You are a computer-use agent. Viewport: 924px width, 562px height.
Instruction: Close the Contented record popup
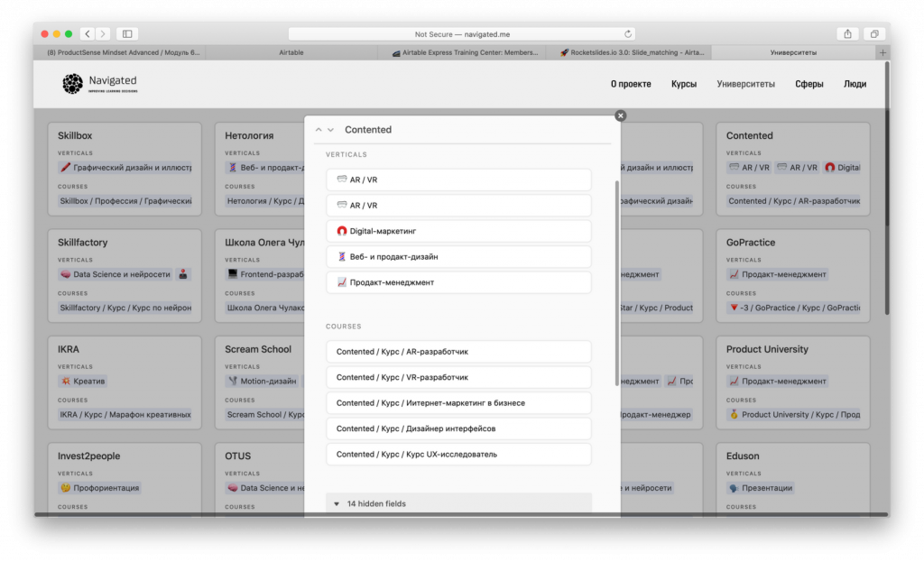coord(620,115)
